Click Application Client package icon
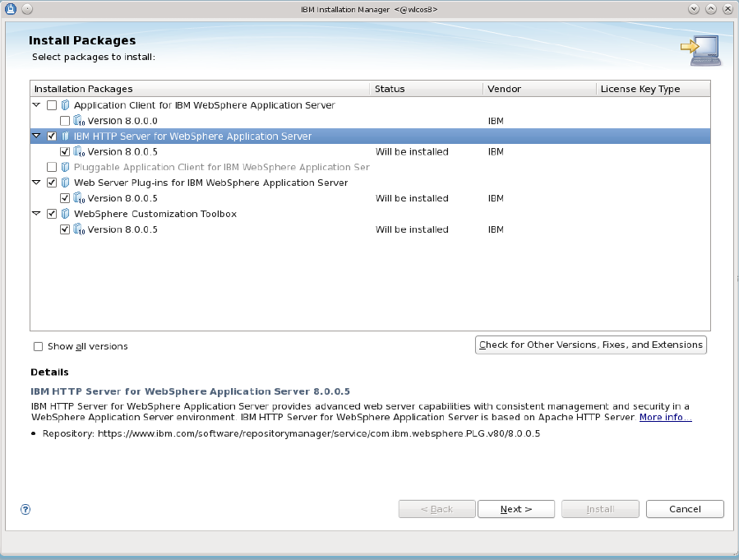Screen dimensions: 739x560 [x=66, y=105]
